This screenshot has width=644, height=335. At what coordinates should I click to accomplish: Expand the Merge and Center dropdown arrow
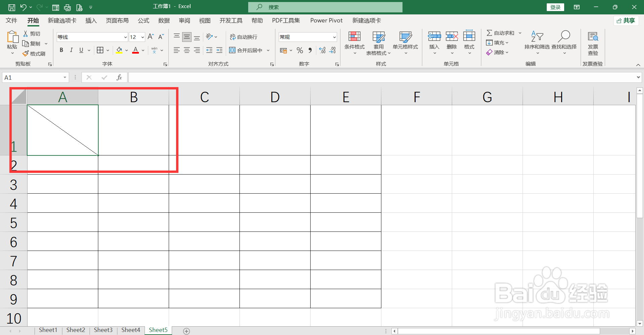click(268, 51)
